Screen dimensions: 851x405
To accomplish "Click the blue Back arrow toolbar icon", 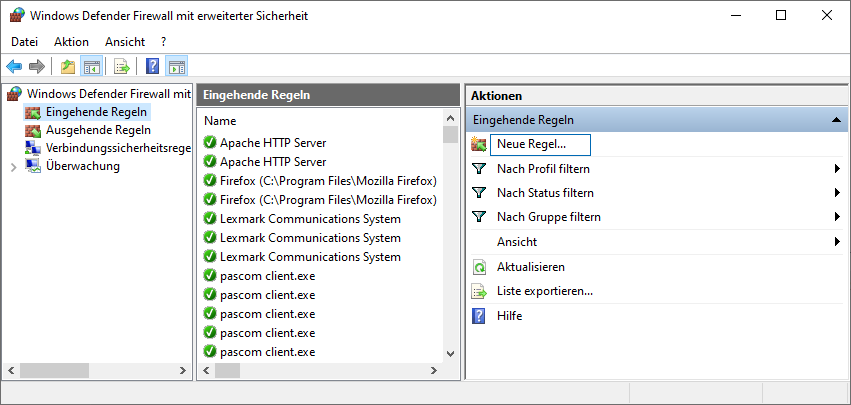I will [x=14, y=67].
